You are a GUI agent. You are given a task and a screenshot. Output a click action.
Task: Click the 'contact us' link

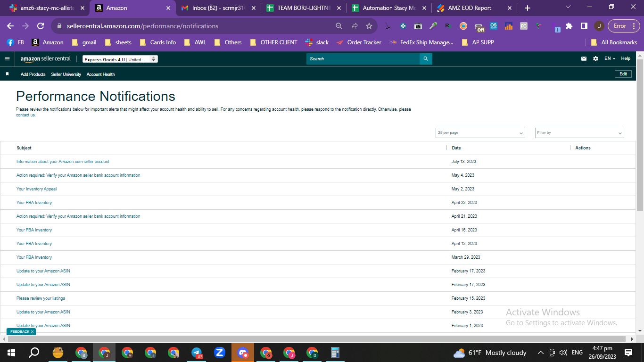coord(25,115)
